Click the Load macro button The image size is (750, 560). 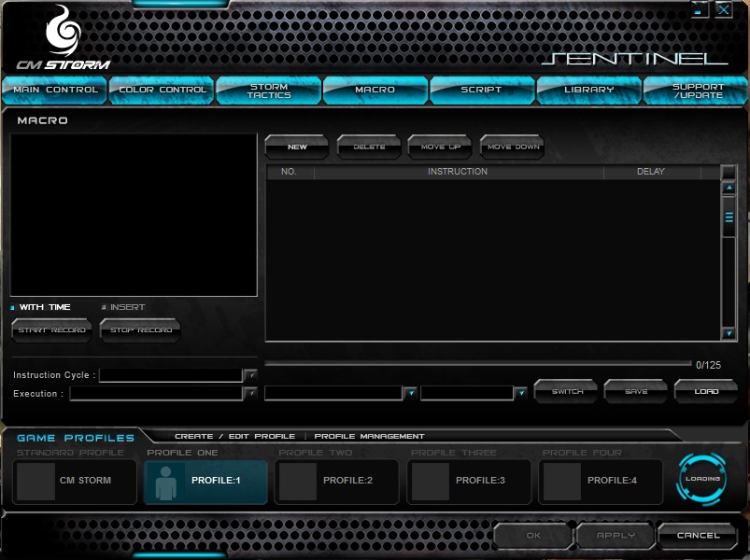[706, 391]
